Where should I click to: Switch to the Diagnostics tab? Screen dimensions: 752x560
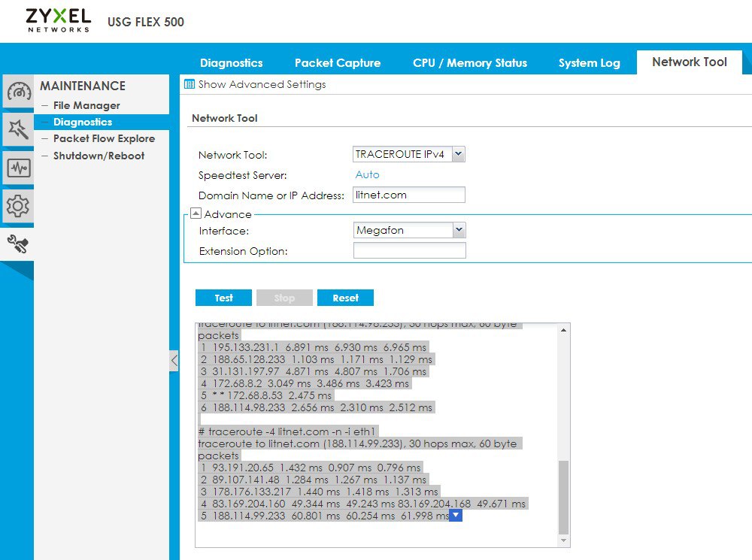(x=231, y=63)
